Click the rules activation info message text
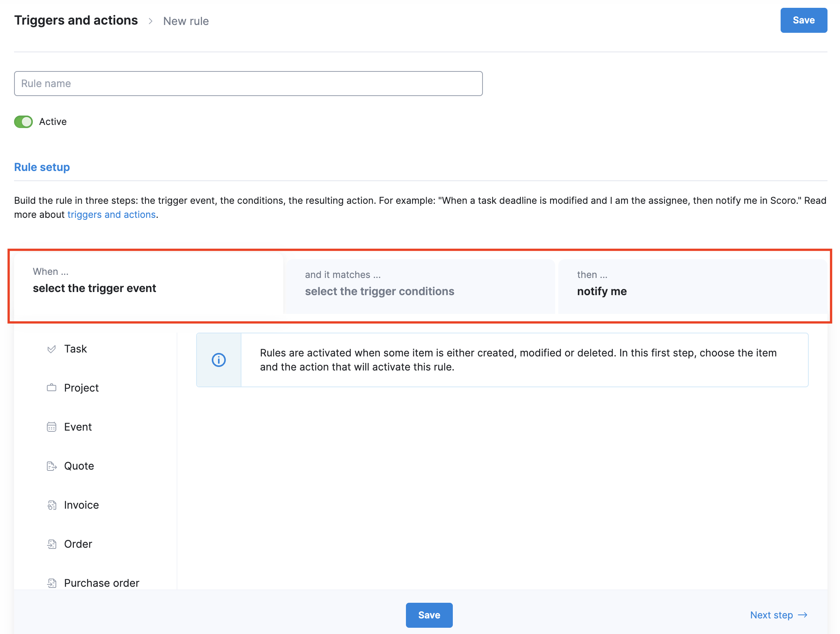840x634 pixels. (x=518, y=360)
